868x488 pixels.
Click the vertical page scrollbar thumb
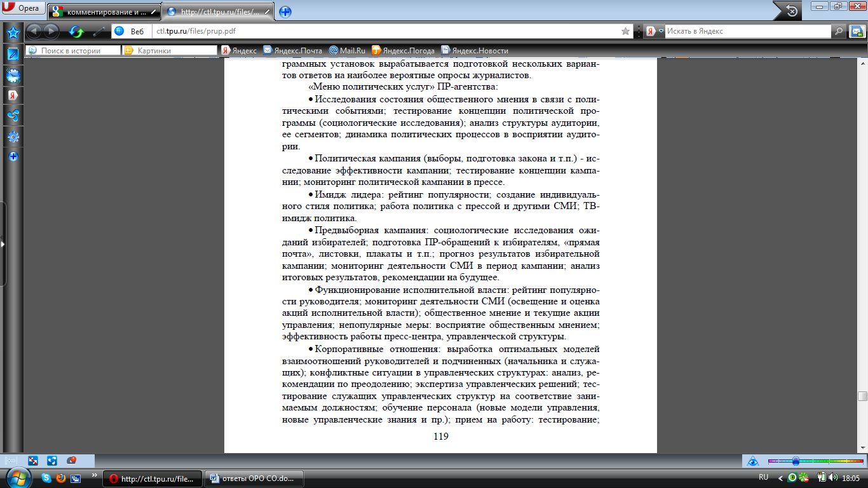862,396
